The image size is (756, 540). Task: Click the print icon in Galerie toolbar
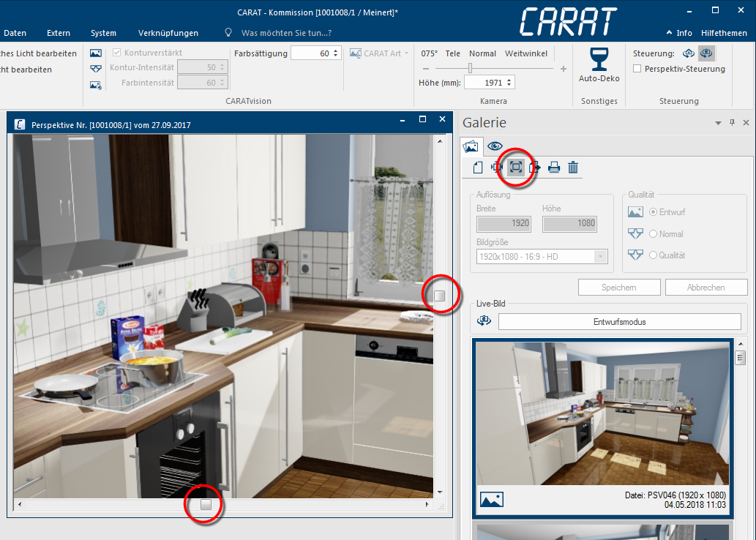point(554,168)
